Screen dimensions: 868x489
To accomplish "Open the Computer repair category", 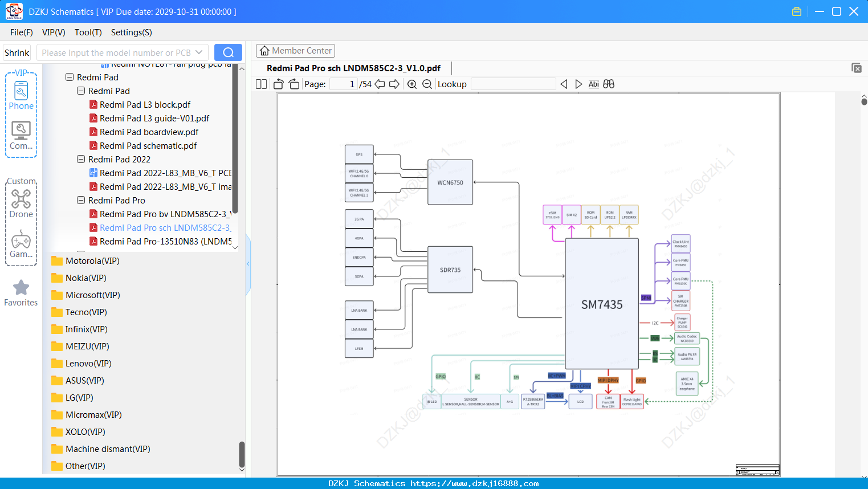I will coord(21,136).
